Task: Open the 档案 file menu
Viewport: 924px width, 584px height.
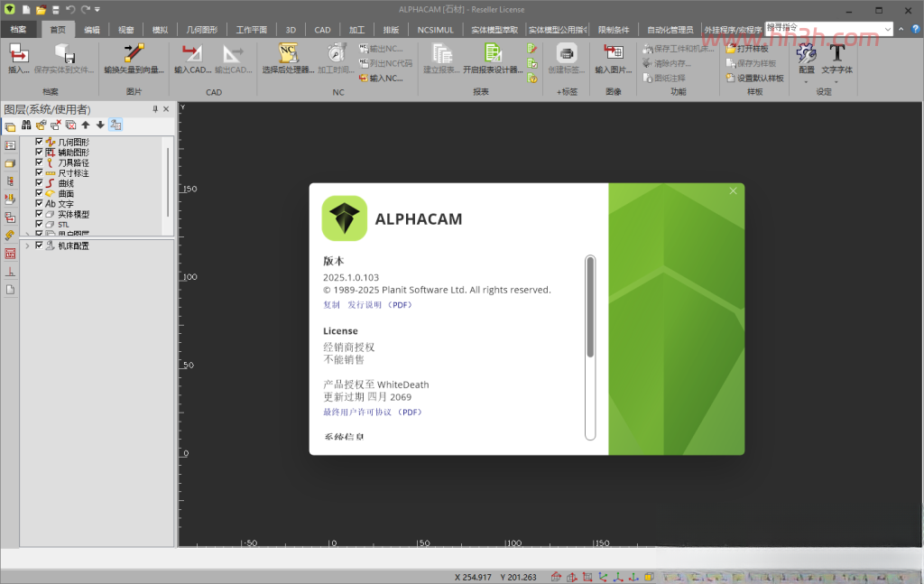Action: [x=18, y=30]
